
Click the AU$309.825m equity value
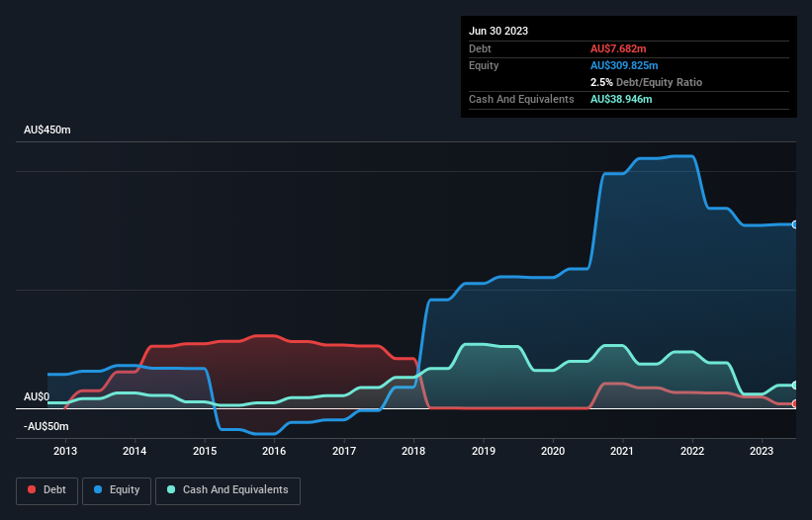624,65
